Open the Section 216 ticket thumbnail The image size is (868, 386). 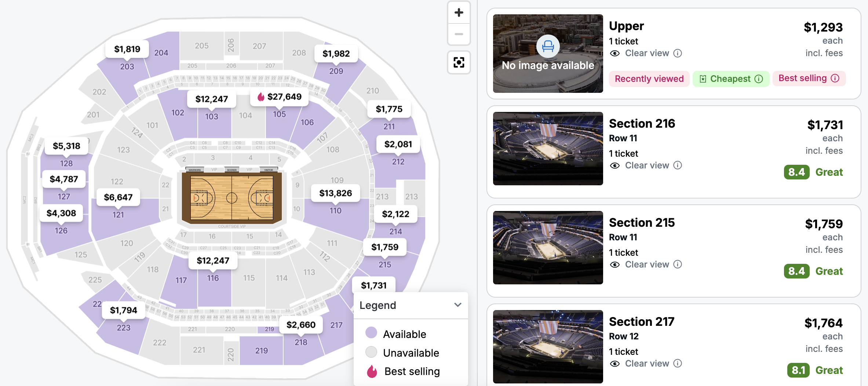click(x=548, y=149)
